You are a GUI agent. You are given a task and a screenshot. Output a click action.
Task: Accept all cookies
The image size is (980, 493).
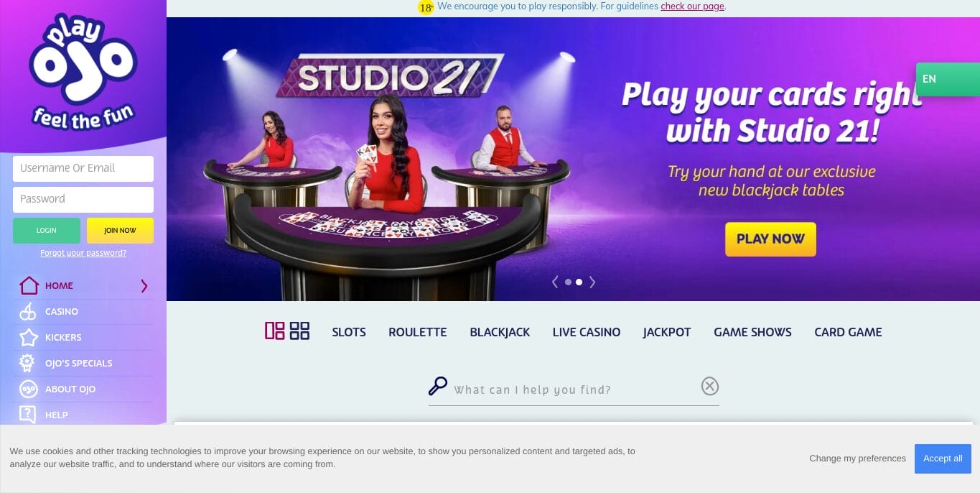pyautogui.click(x=943, y=459)
